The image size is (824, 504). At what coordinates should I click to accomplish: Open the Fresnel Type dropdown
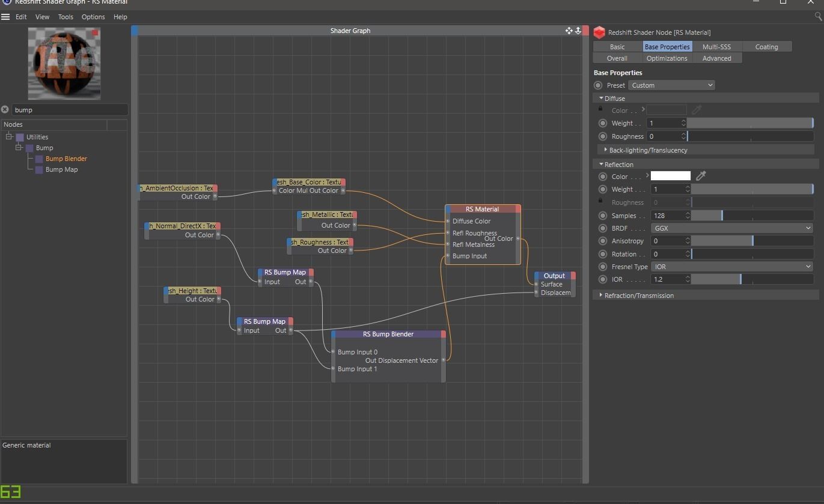(x=732, y=267)
